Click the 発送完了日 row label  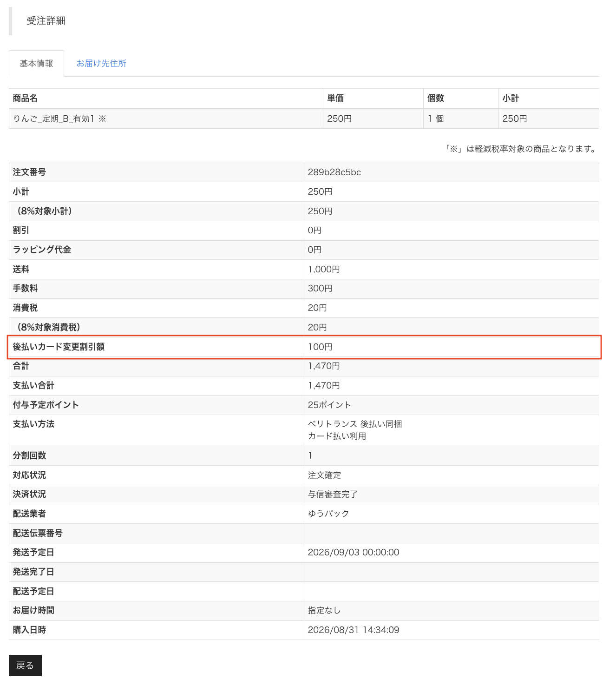(33, 572)
